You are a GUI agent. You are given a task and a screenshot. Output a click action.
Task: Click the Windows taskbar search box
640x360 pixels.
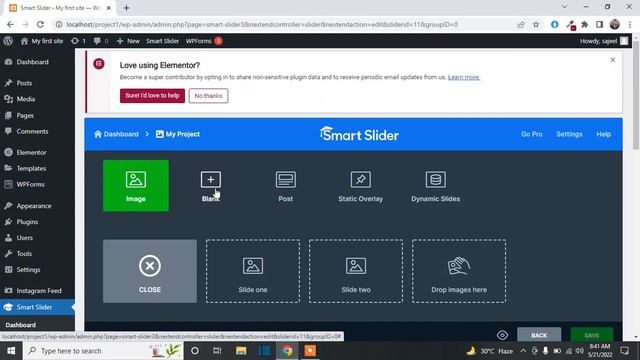(x=104, y=351)
